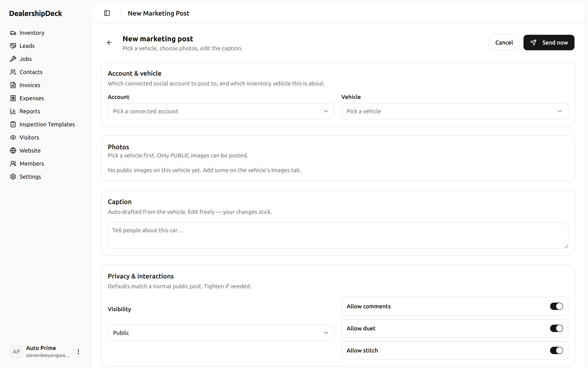Image resolution: width=588 pixels, height=368 pixels.
Task: Click the Inventory car icon
Action: tap(13, 33)
